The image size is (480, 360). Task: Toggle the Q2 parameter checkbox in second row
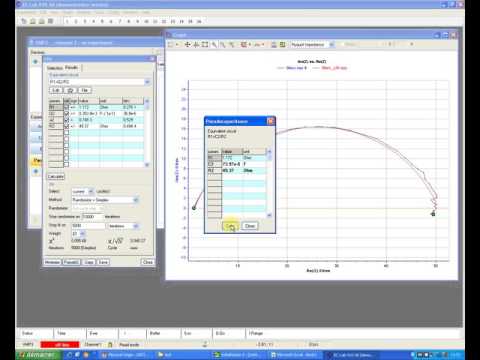pos(66,114)
